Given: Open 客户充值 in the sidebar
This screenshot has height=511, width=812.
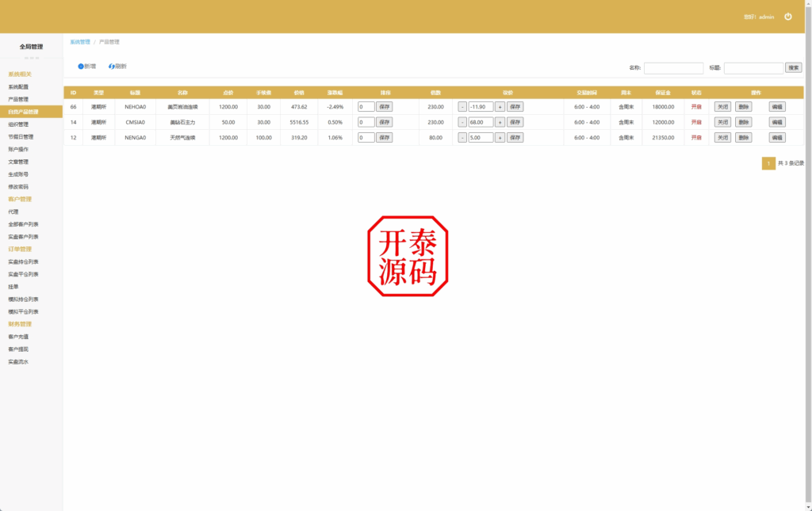Looking at the screenshot, I should click(x=18, y=337).
